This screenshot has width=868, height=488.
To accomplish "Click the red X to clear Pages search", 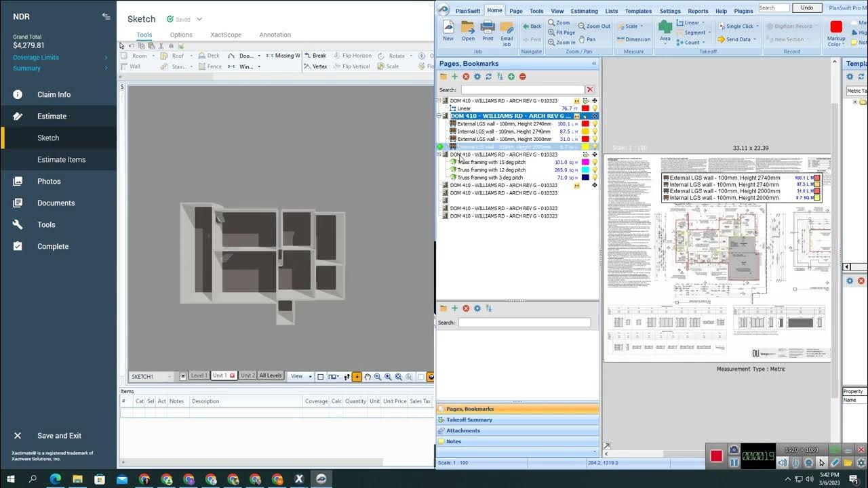I will pyautogui.click(x=590, y=89).
